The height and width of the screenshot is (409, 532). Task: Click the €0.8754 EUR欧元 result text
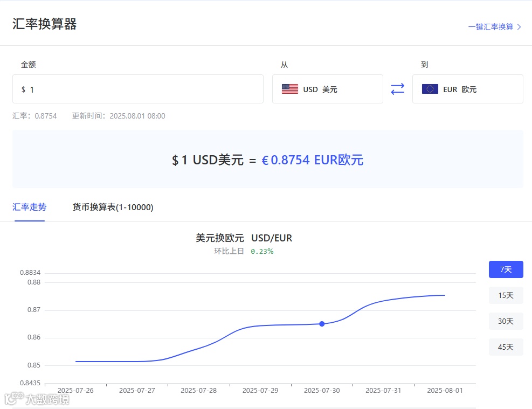[312, 160]
